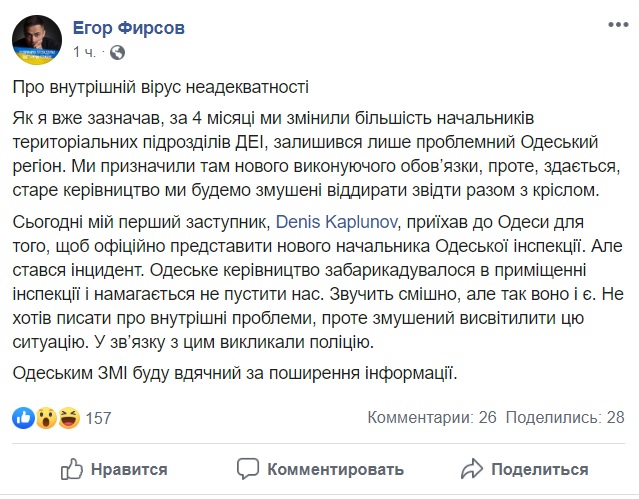Viewport: 639px width, 499px height.
Task: Click the Wow reaction emoji
Action: click(44, 418)
